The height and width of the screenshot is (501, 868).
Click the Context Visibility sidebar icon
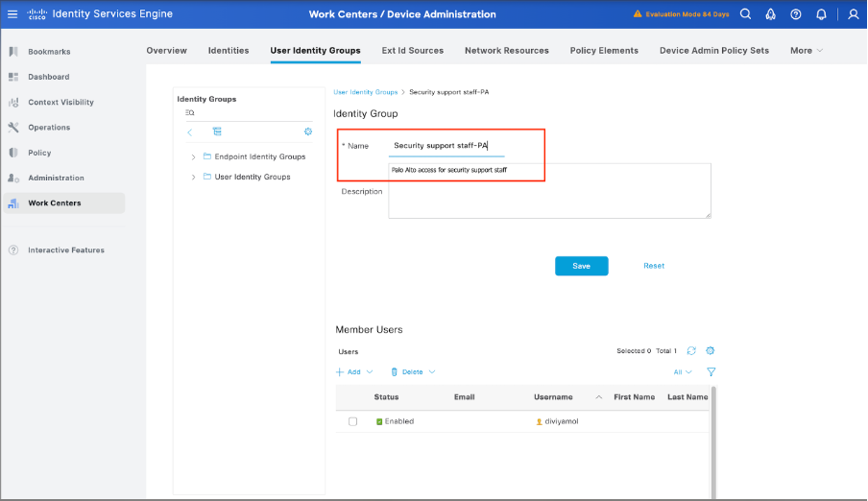pos(13,103)
